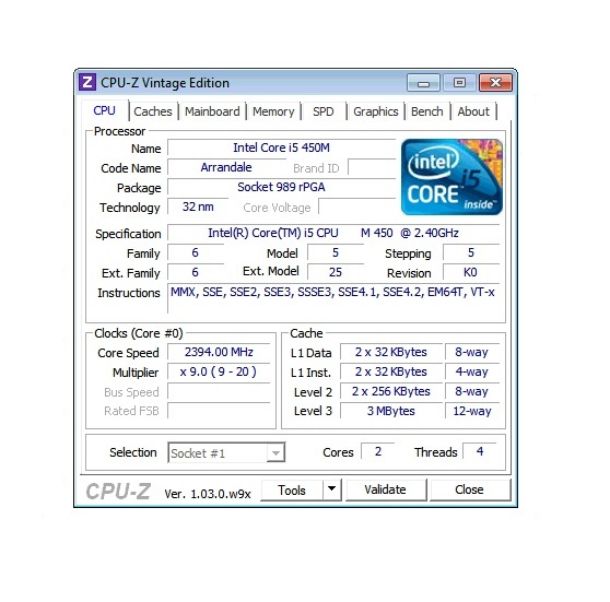Screen dimensions: 610x602
Task: Click the Instructions list starting with 'MMX, SSE'
Action: pos(333,298)
